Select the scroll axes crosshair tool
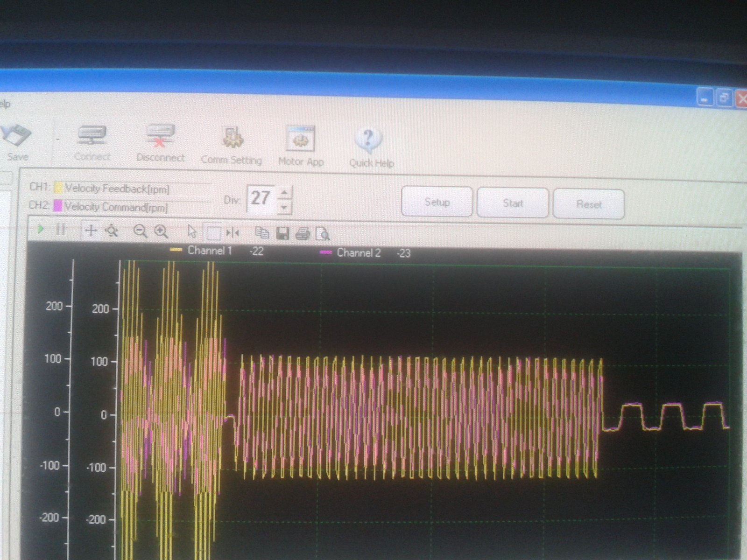The image size is (747, 560). [91, 231]
